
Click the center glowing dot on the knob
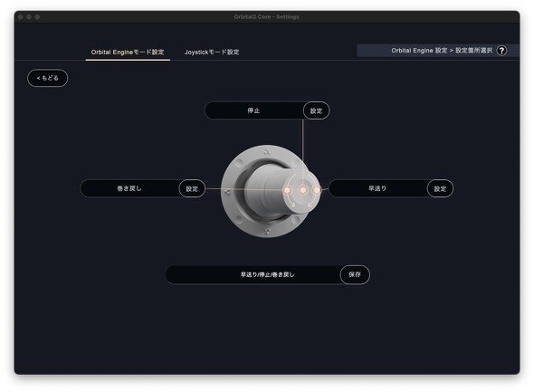[303, 190]
